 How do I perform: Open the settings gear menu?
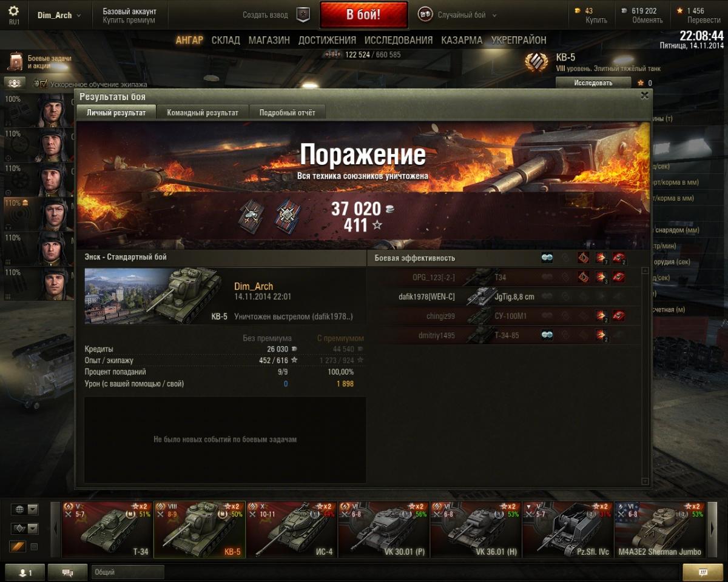[13, 12]
